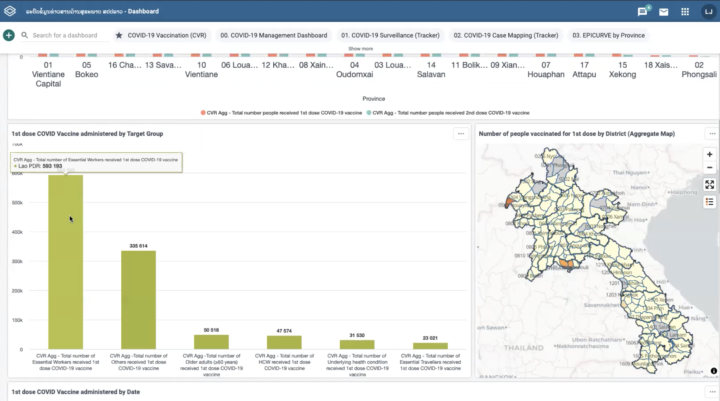Expand the map to fullscreen
The width and height of the screenshot is (720, 401).
(709, 185)
